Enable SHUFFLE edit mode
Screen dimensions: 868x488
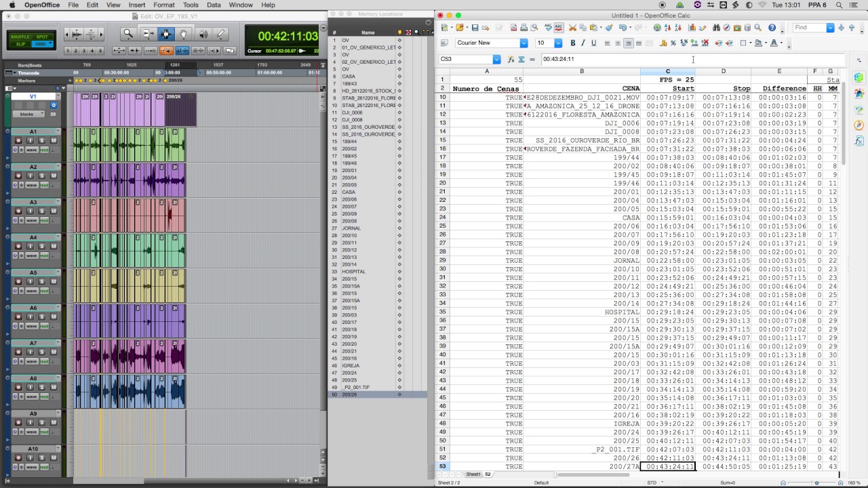(20, 37)
